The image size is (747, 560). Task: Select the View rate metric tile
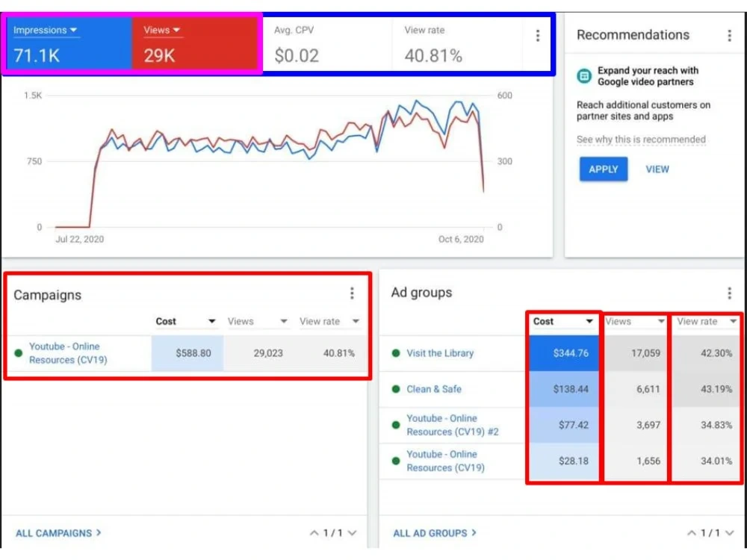pos(457,44)
